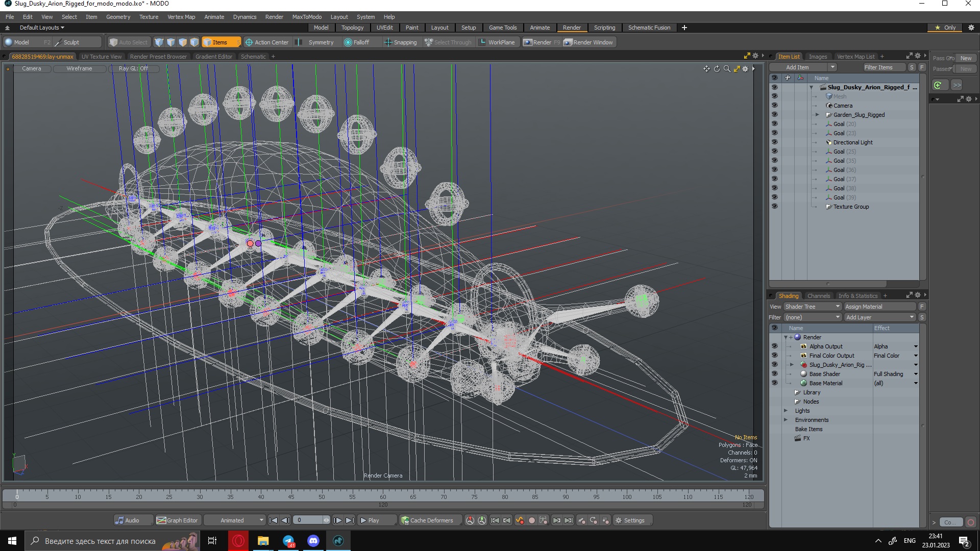Toggle visibility of Directional Light

click(x=774, y=142)
